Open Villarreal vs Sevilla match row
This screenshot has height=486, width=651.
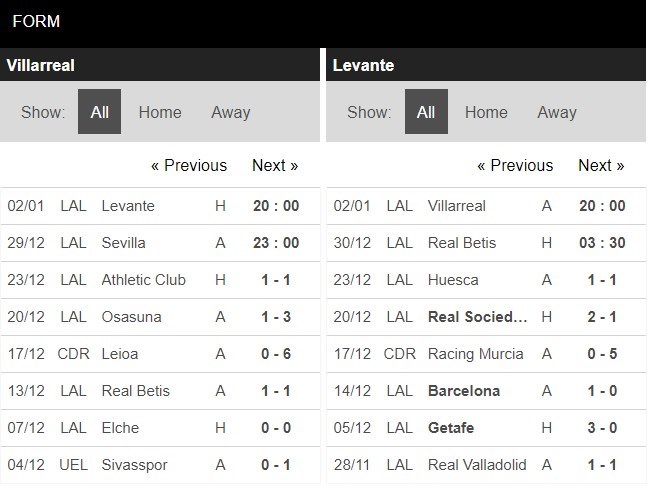click(x=160, y=242)
